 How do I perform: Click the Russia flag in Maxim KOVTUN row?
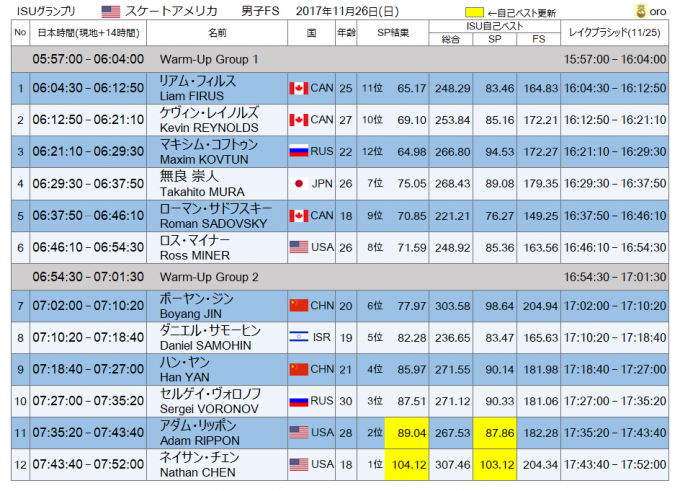click(297, 152)
